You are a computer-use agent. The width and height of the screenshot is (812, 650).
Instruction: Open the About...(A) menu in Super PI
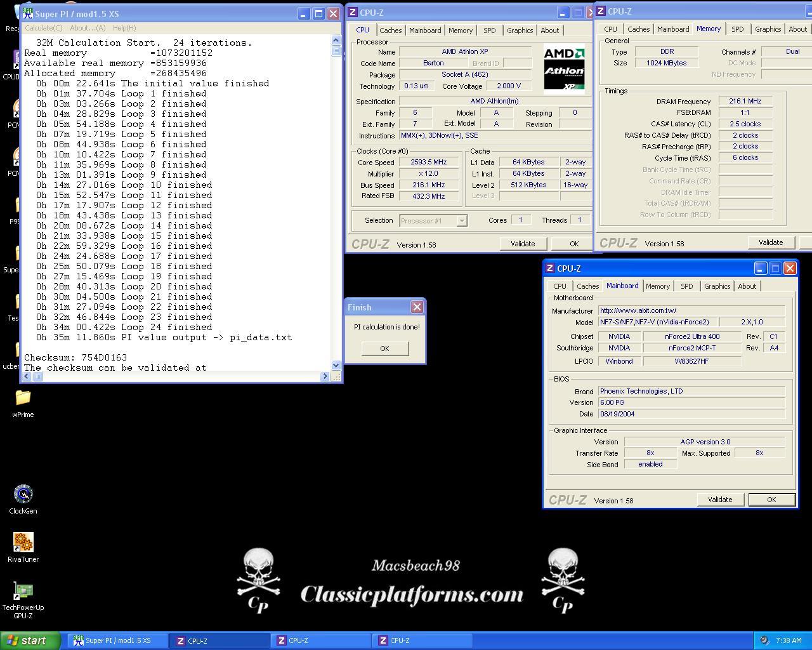click(x=88, y=28)
